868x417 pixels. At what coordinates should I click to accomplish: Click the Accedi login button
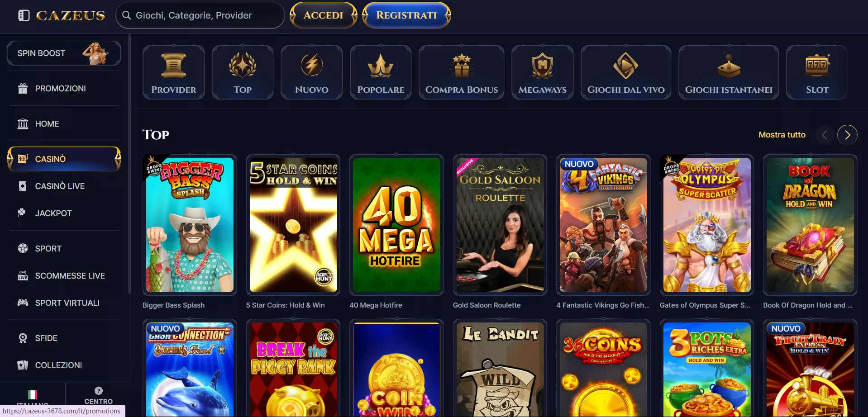click(x=324, y=15)
